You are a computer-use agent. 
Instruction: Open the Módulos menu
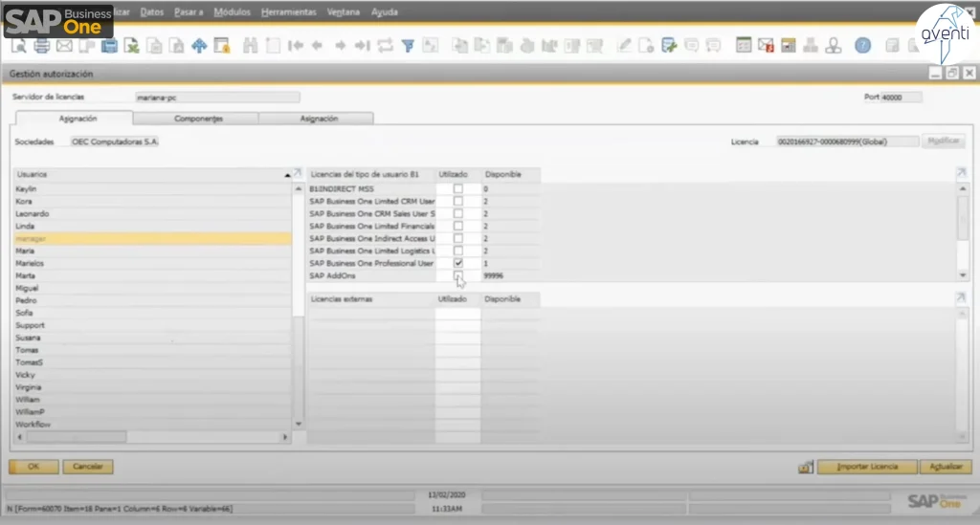tap(232, 11)
